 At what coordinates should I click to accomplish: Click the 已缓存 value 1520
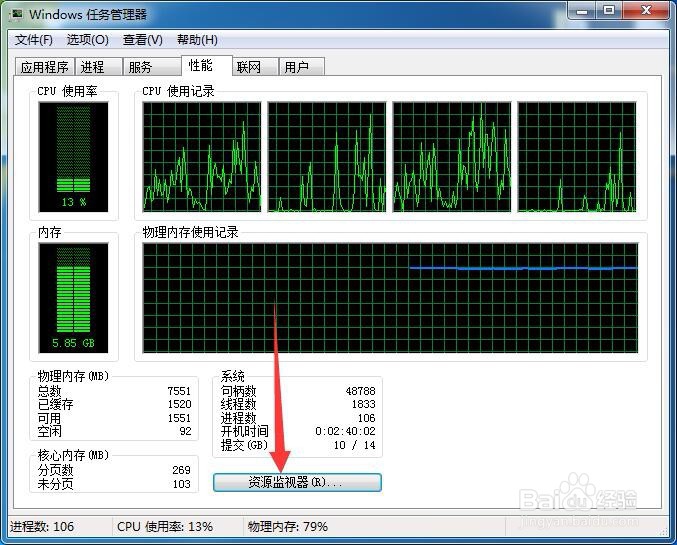pos(179,404)
